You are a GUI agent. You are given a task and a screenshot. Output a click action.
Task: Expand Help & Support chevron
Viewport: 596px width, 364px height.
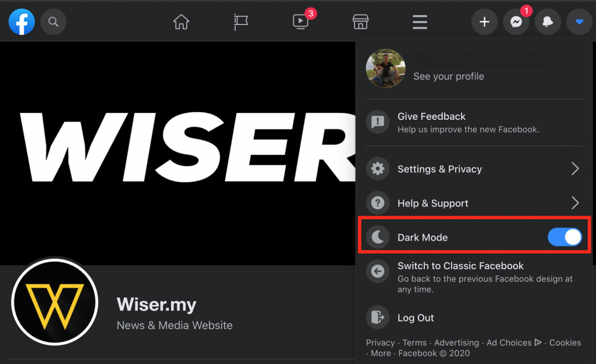pos(575,203)
